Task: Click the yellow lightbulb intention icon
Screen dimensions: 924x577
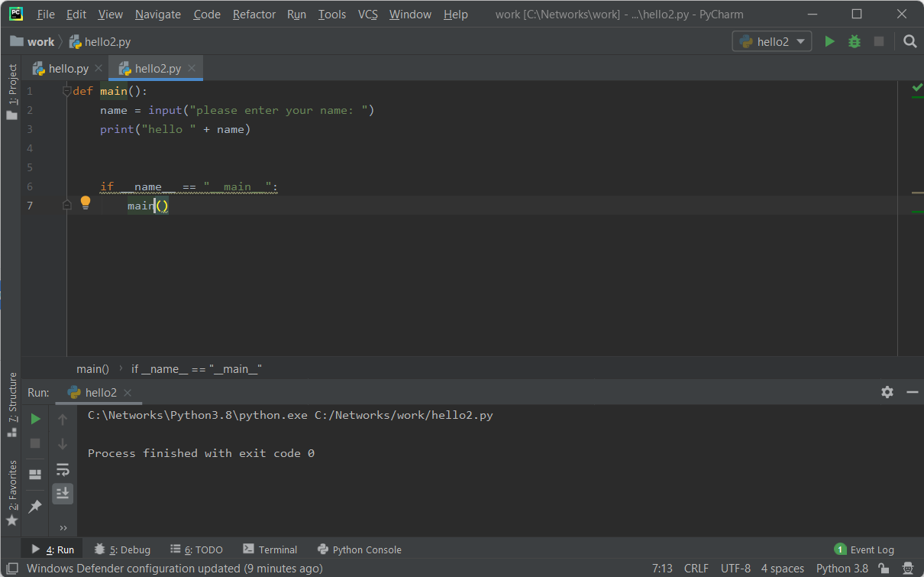Action: click(x=86, y=203)
